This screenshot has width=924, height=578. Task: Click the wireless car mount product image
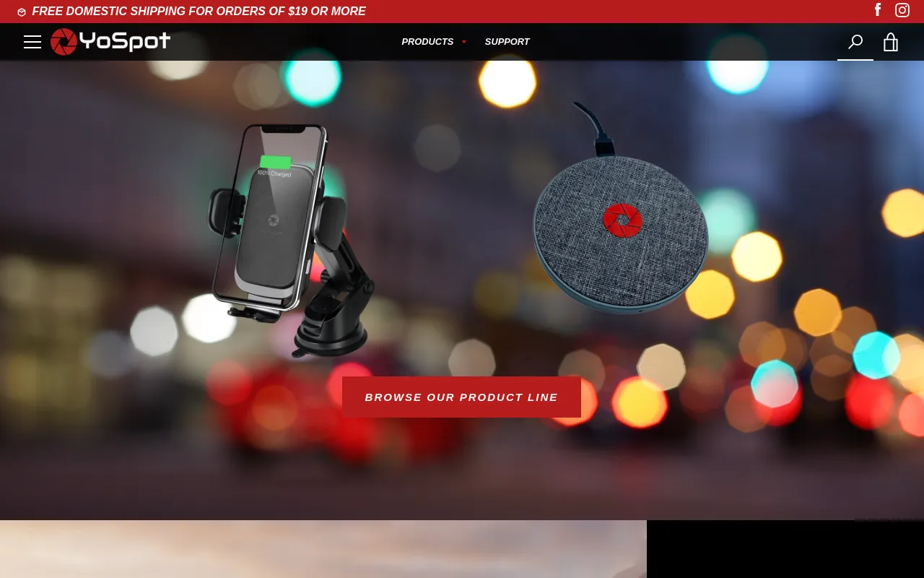point(289,238)
